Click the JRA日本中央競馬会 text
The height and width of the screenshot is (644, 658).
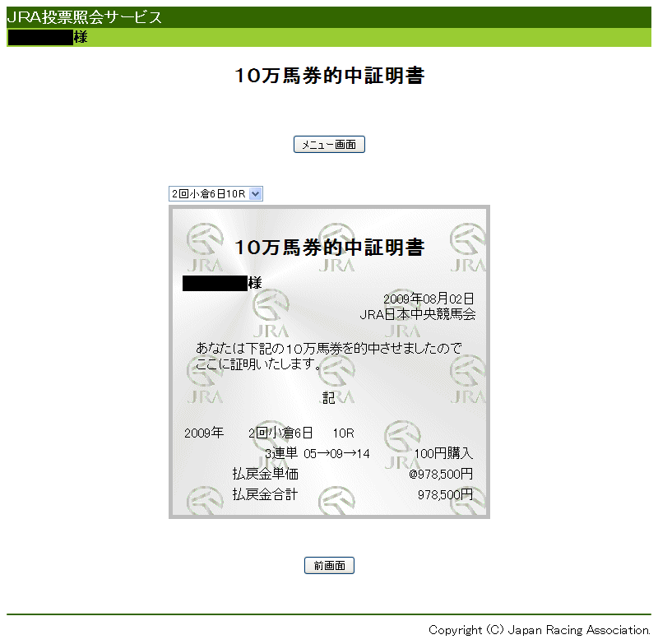pyautogui.click(x=418, y=314)
